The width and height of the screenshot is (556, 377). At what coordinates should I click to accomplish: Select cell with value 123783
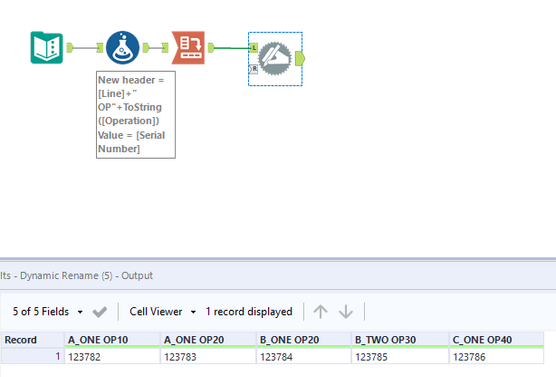click(x=208, y=356)
